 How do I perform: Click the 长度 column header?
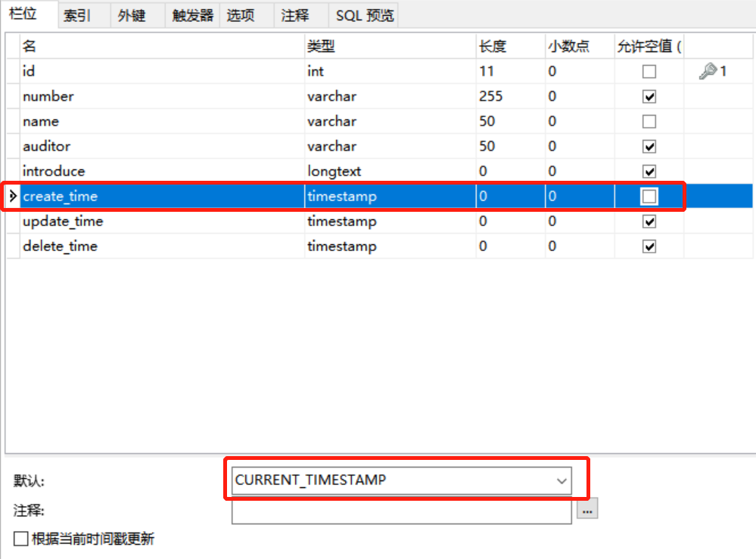click(511, 46)
